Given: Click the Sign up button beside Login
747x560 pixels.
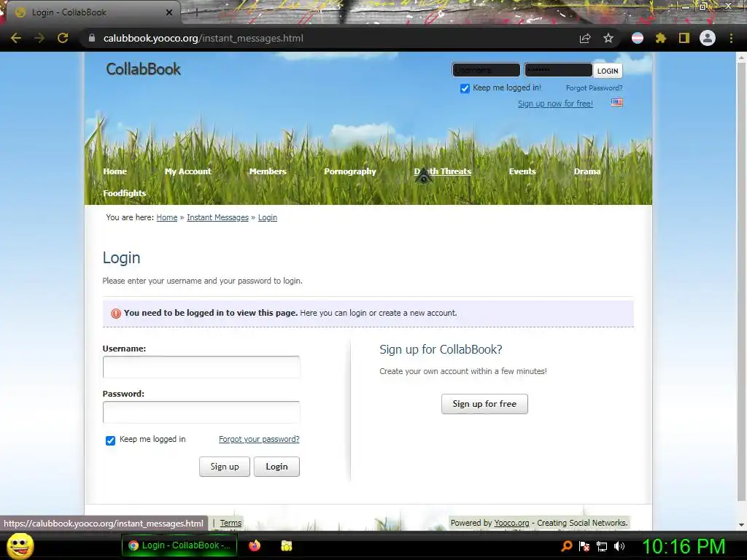Looking at the screenshot, I should (225, 467).
